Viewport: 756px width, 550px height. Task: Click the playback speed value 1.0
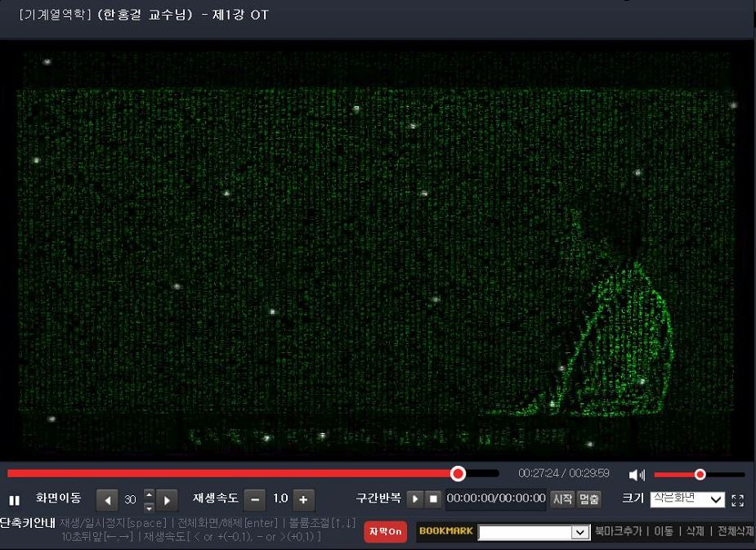click(280, 499)
